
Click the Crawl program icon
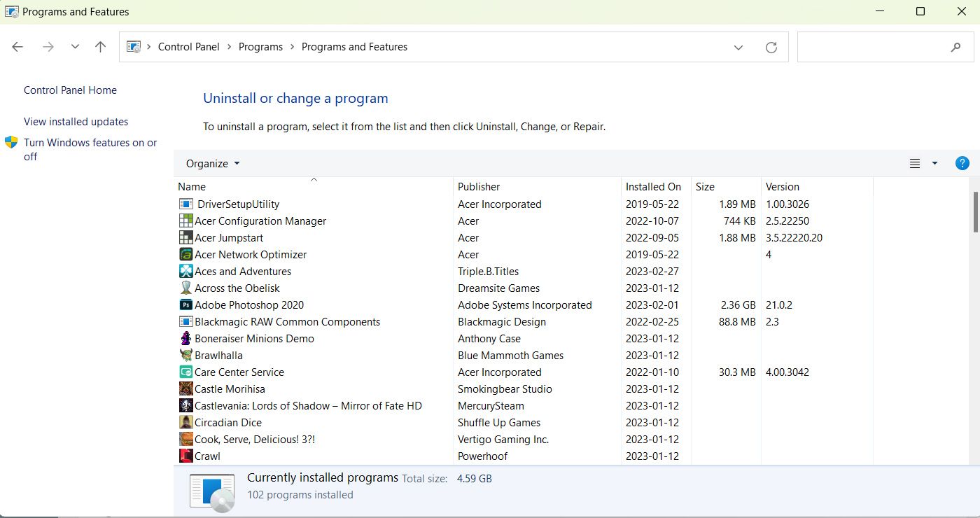(x=186, y=456)
